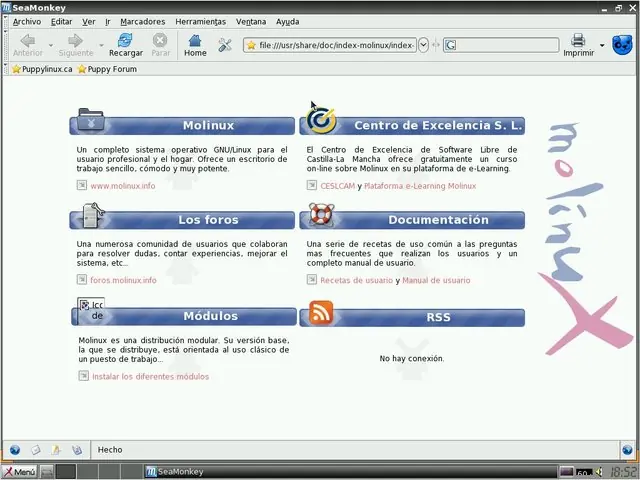Image resolution: width=640 pixels, height=480 pixels.
Task: Click the small icon beside foros.molinux.info
Action: click(x=82, y=279)
